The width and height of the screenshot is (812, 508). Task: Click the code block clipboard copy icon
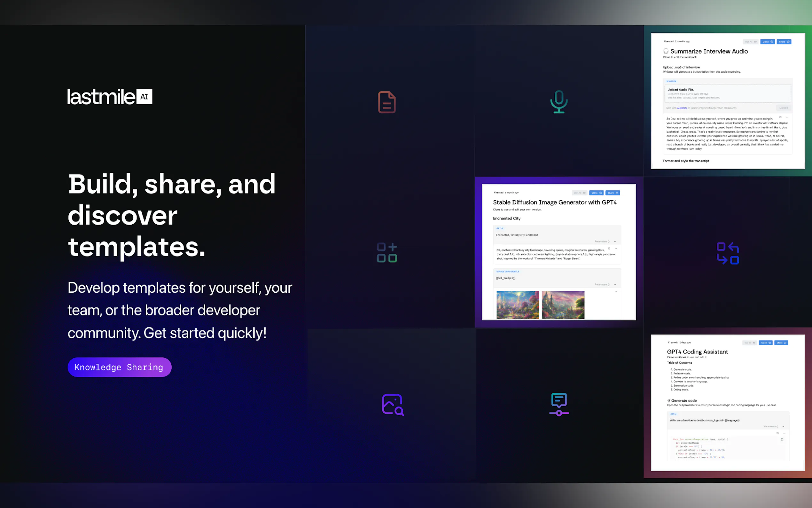coord(782,440)
